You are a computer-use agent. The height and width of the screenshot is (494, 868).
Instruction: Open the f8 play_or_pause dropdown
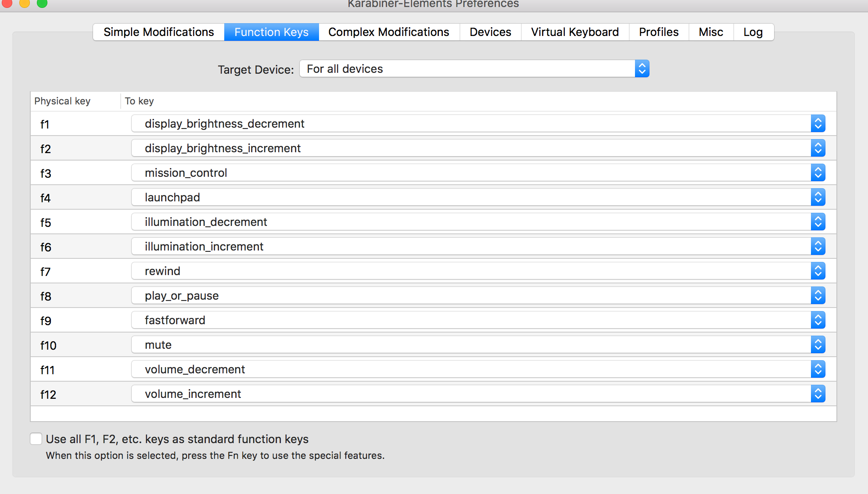pyautogui.click(x=477, y=296)
